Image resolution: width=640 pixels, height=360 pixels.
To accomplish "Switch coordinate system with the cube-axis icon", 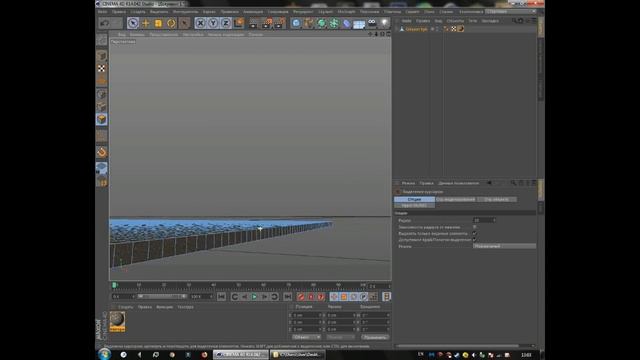I will [239, 23].
